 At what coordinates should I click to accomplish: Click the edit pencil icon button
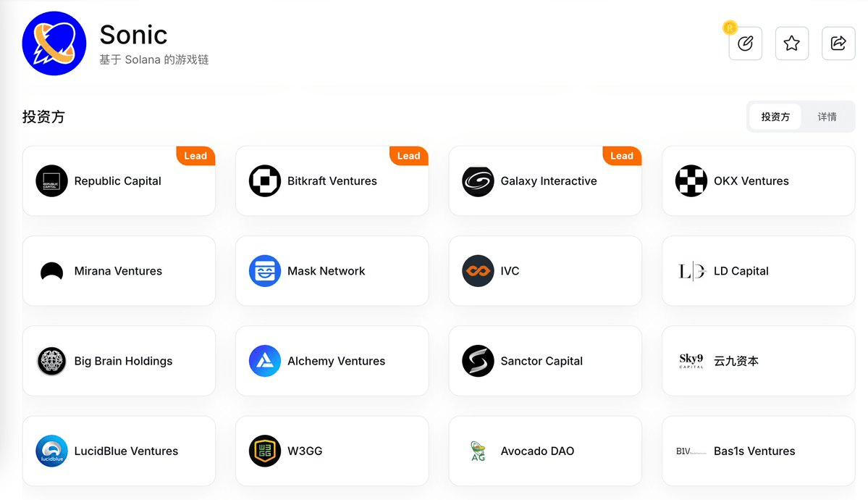click(745, 43)
